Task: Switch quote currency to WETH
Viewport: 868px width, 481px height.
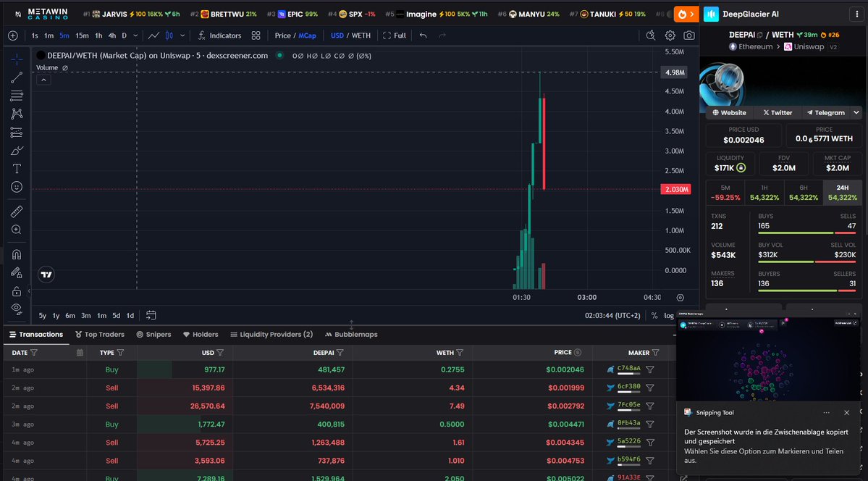Action: coord(361,35)
